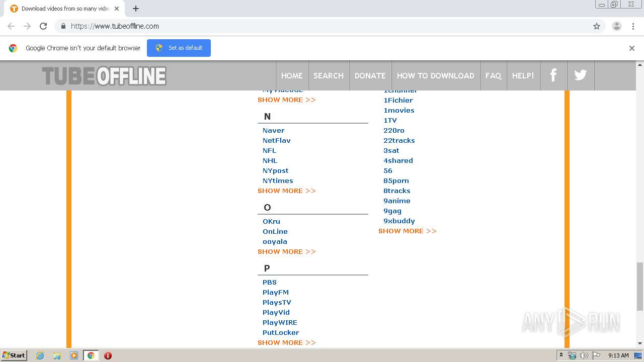Screen dimensions: 644x362
Task: Open a new tab with plus icon
Action: (x=136, y=9)
